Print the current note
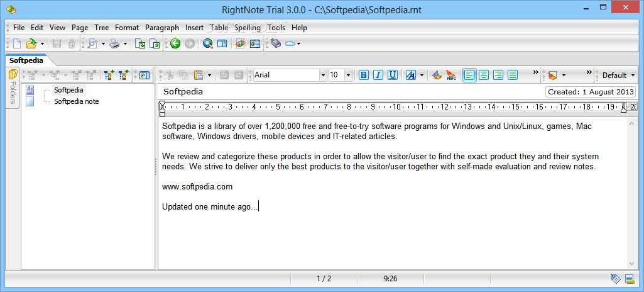The image size is (644, 292). [114, 43]
